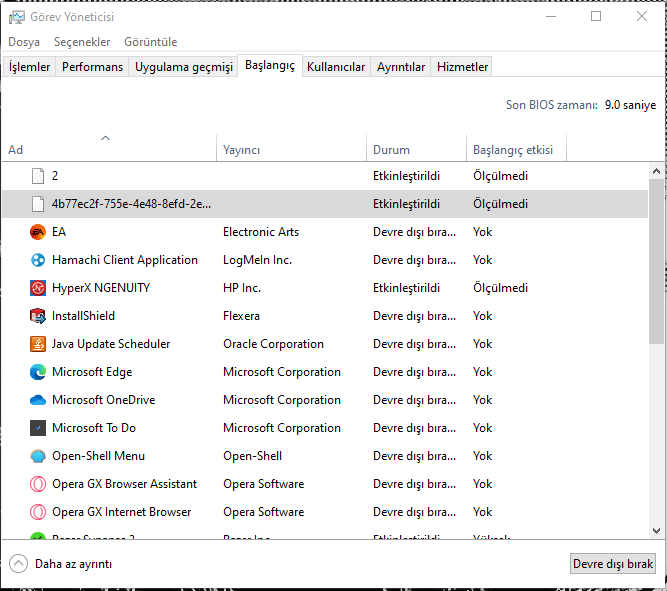Image resolution: width=667 pixels, height=591 pixels.
Task: Select the Java Update Scheduler name
Action: click(111, 344)
